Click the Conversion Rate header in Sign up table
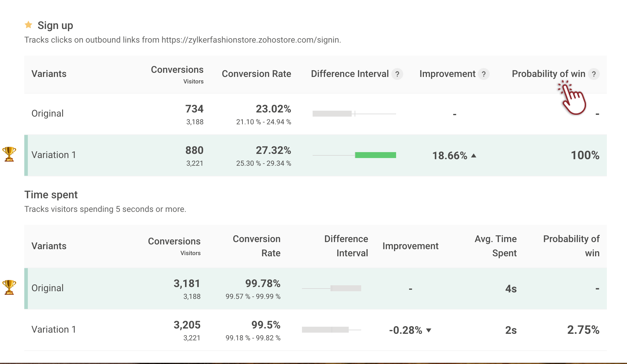Screen dimensions: 627x364 (256, 74)
